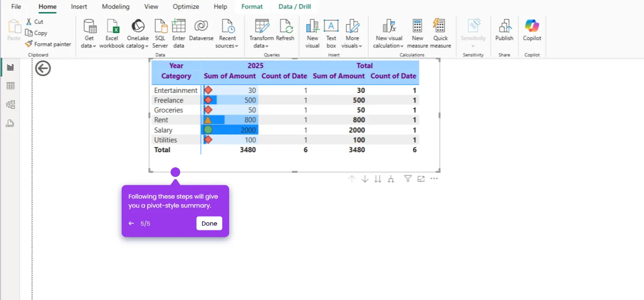644x300 pixels.
Task: Switch to the Data / Drill tab
Action: click(294, 6)
